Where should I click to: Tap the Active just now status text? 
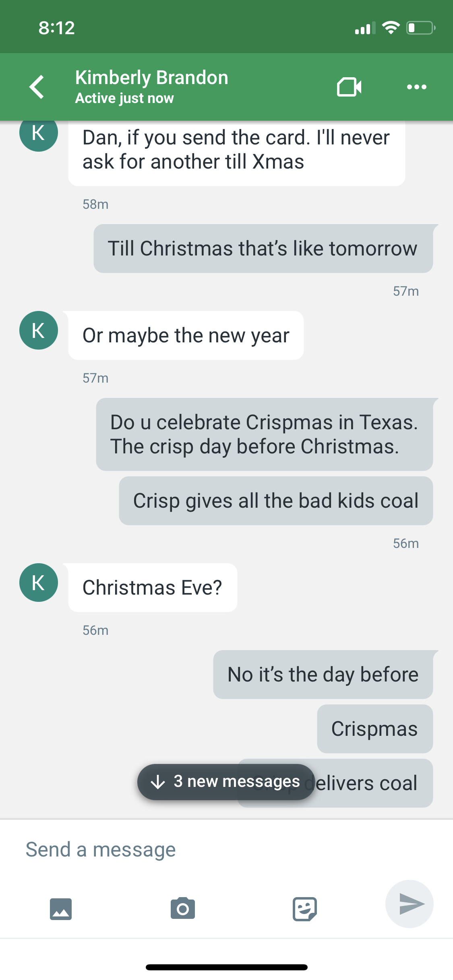pos(124,98)
